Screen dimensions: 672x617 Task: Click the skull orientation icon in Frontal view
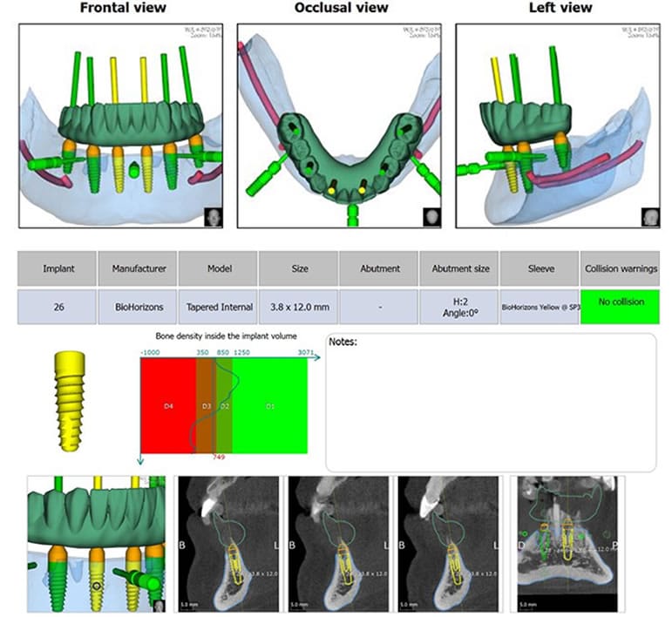point(214,217)
